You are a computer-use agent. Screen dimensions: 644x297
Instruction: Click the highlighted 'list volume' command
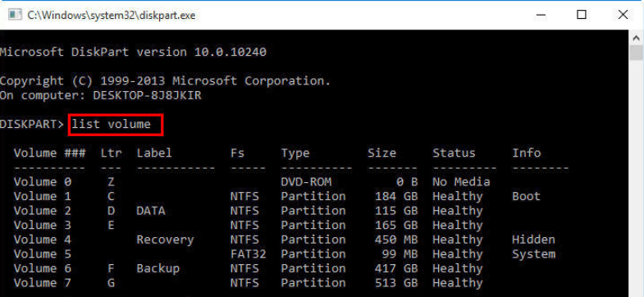[x=112, y=124]
